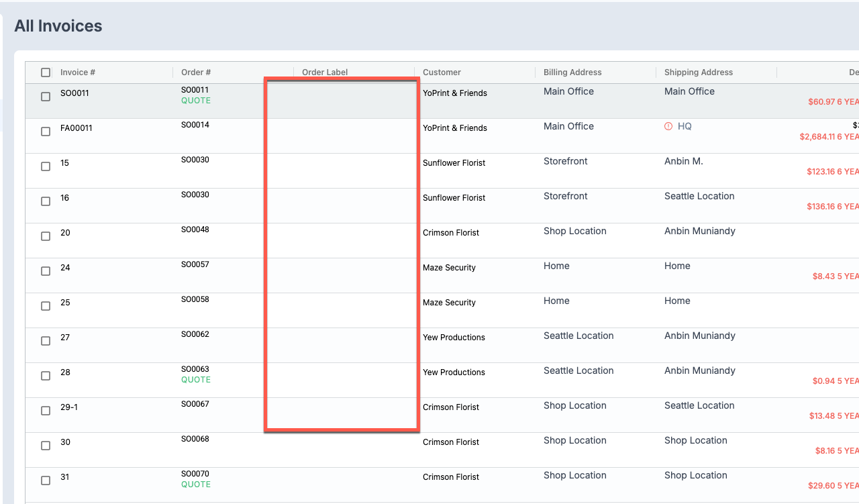This screenshot has width=859, height=504.
Task: Click the Shipping Address column header
Action: [698, 72]
